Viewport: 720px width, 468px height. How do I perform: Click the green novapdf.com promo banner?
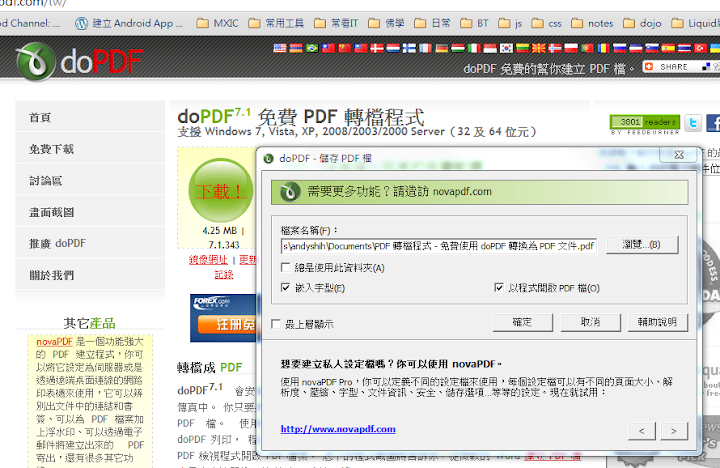[x=479, y=192]
